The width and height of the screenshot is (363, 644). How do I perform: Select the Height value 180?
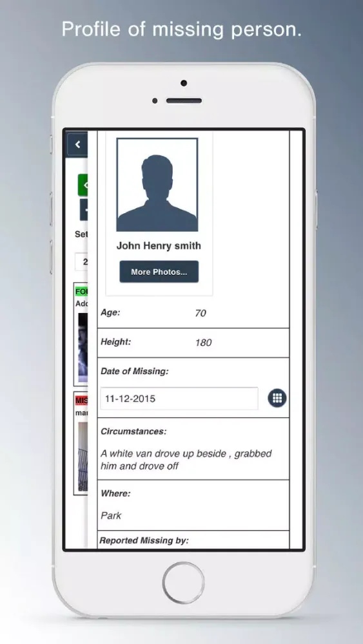coord(203,343)
